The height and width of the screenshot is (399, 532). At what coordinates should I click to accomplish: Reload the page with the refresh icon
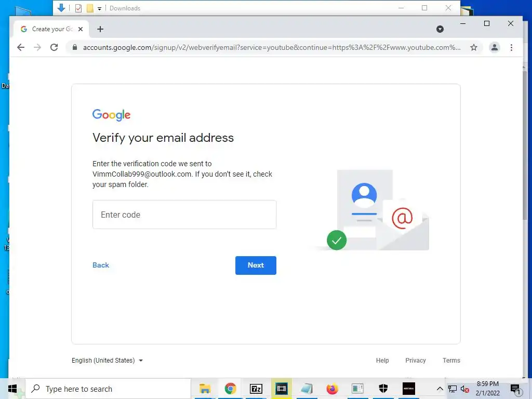click(x=54, y=47)
